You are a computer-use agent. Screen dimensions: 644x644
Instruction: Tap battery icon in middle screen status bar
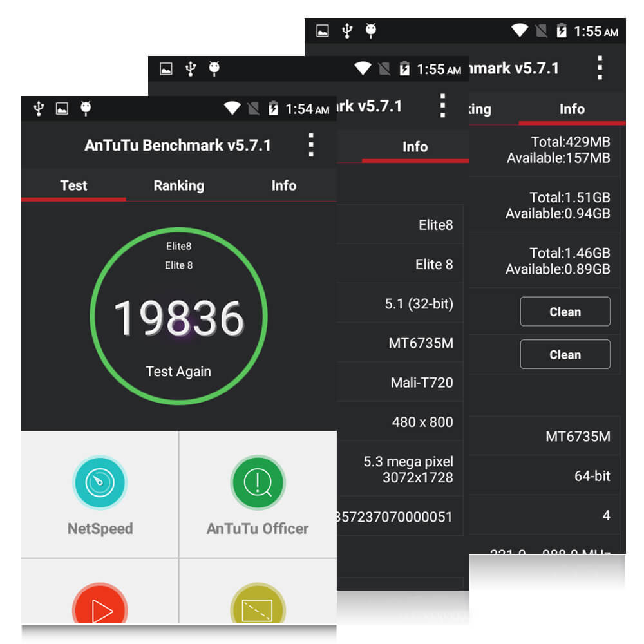click(x=404, y=69)
